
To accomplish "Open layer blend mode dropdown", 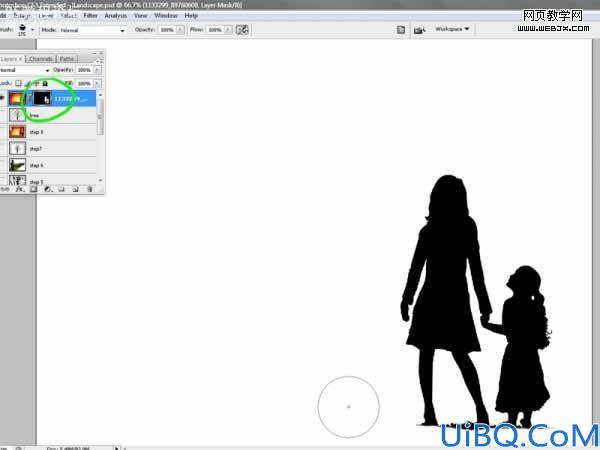I will point(25,70).
